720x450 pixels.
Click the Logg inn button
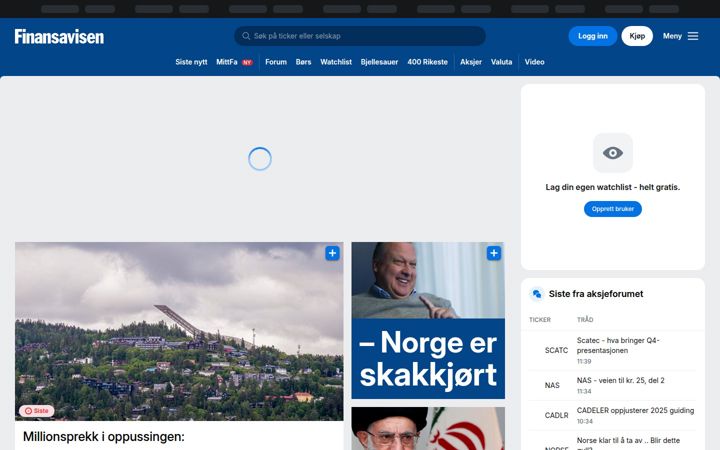coord(592,36)
